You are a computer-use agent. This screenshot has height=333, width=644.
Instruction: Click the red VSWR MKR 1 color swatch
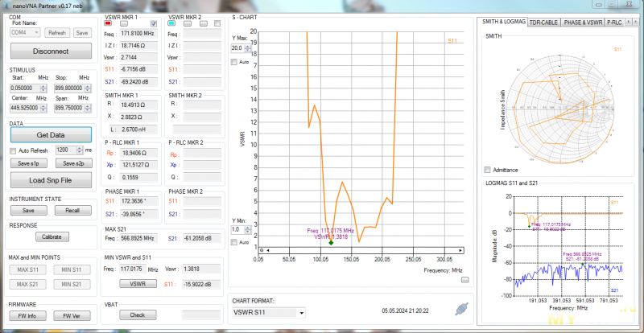click(109, 24)
